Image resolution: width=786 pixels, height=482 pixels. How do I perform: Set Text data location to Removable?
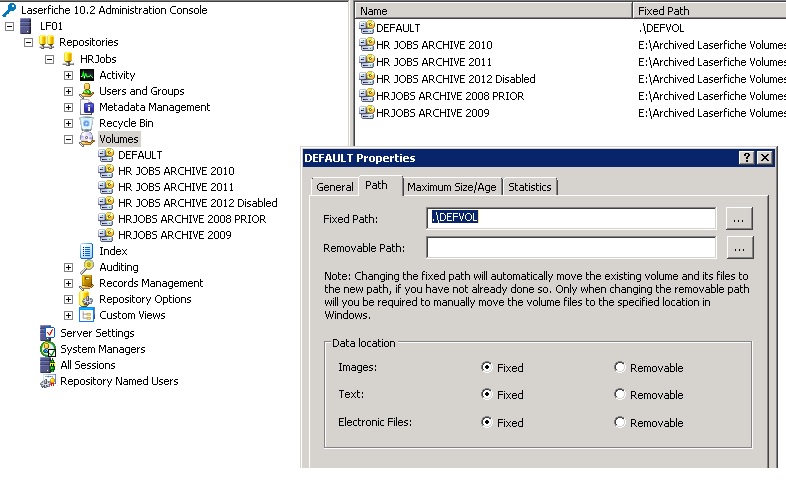620,394
